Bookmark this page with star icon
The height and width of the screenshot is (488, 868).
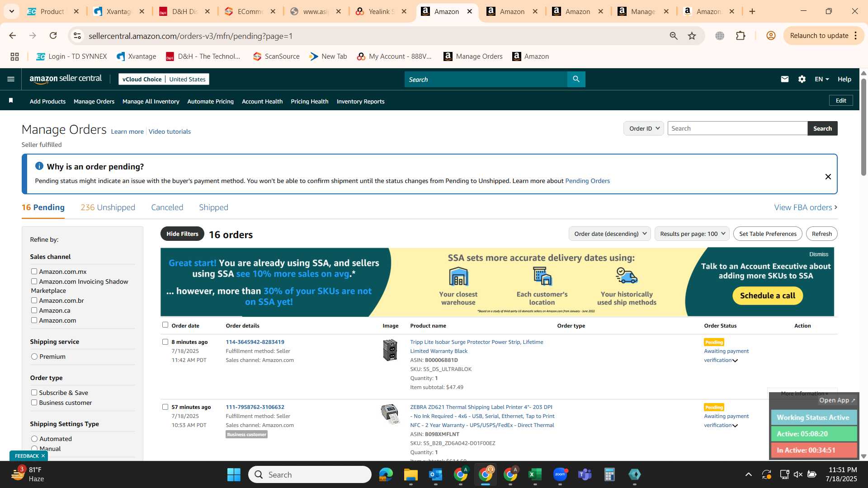point(692,36)
